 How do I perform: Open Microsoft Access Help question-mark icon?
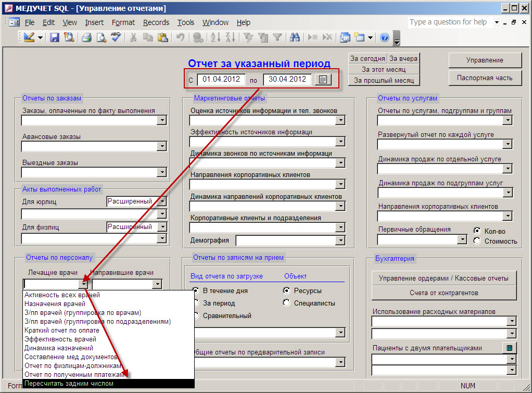pos(384,37)
